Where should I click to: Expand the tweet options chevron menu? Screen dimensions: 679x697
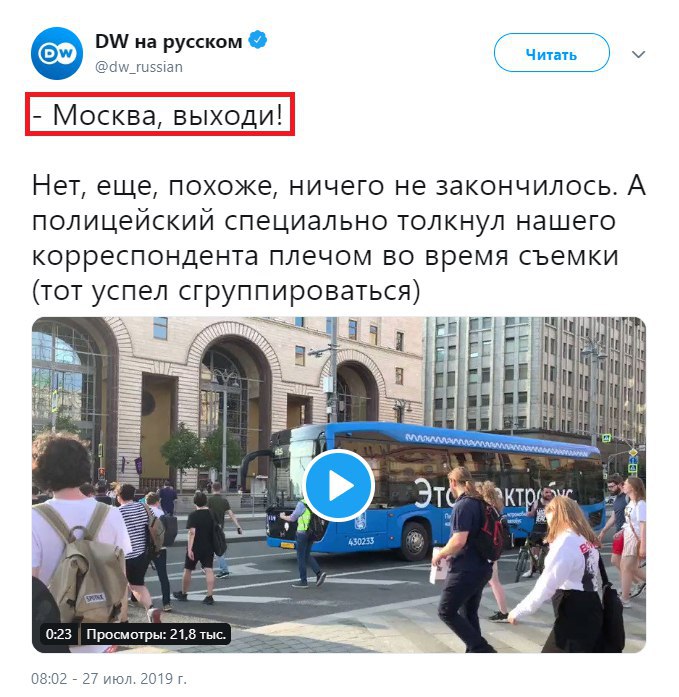pyautogui.click(x=638, y=55)
